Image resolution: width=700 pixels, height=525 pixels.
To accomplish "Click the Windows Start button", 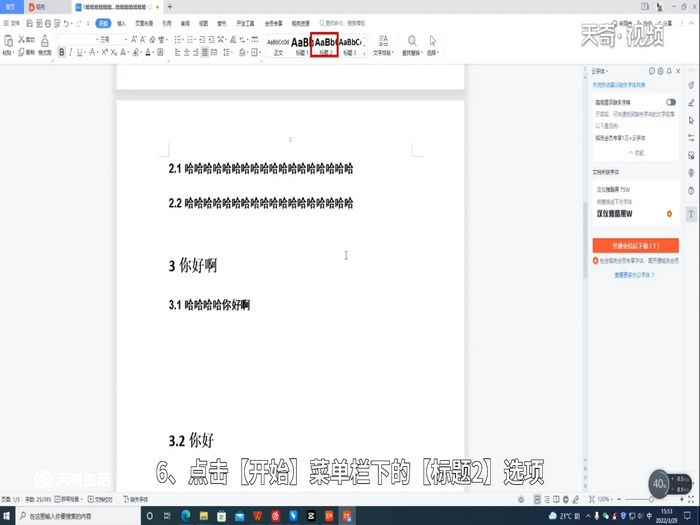I will [7, 516].
